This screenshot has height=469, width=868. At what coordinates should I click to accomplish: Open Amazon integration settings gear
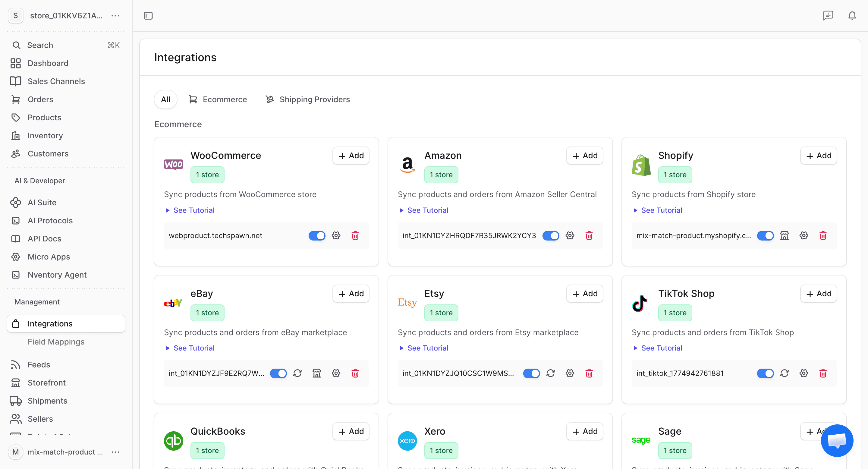(x=570, y=235)
